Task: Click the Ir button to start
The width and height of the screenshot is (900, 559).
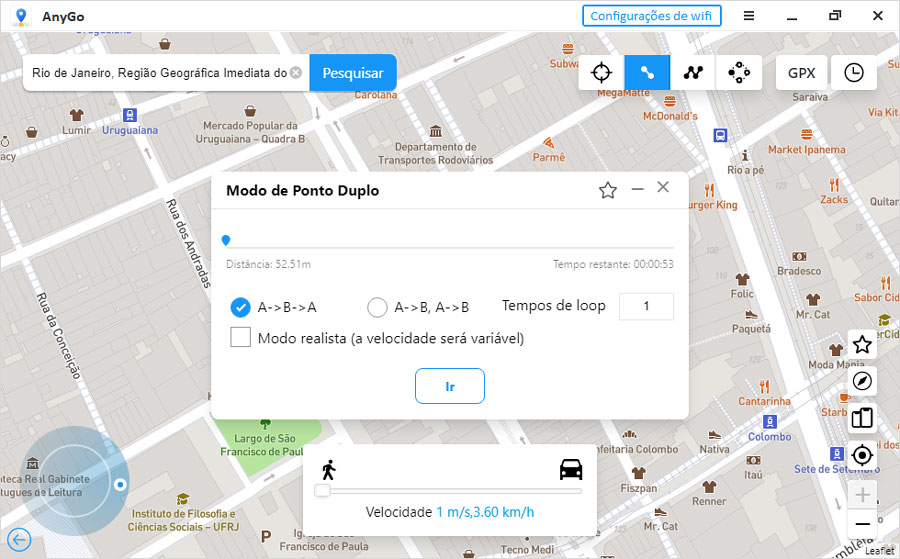Action: click(x=449, y=386)
